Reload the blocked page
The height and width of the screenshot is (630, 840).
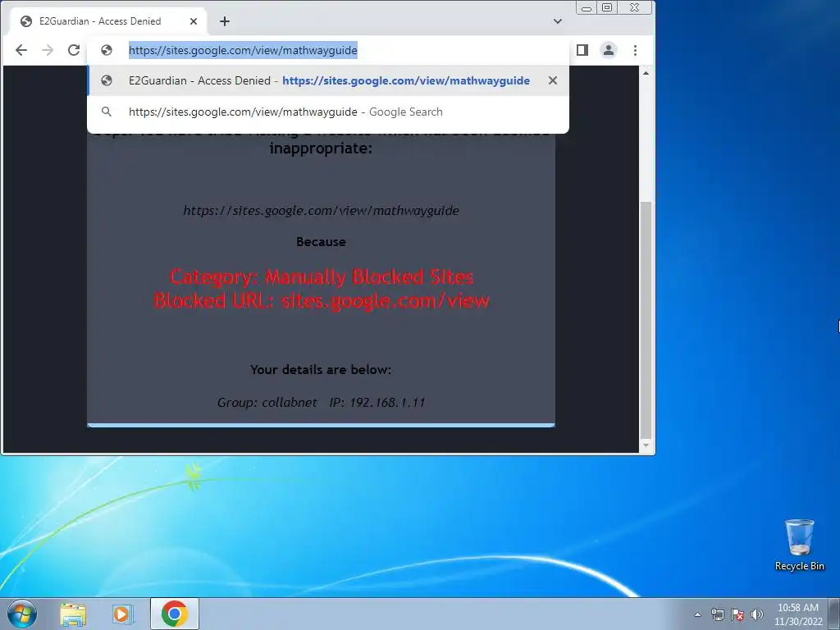[74, 50]
